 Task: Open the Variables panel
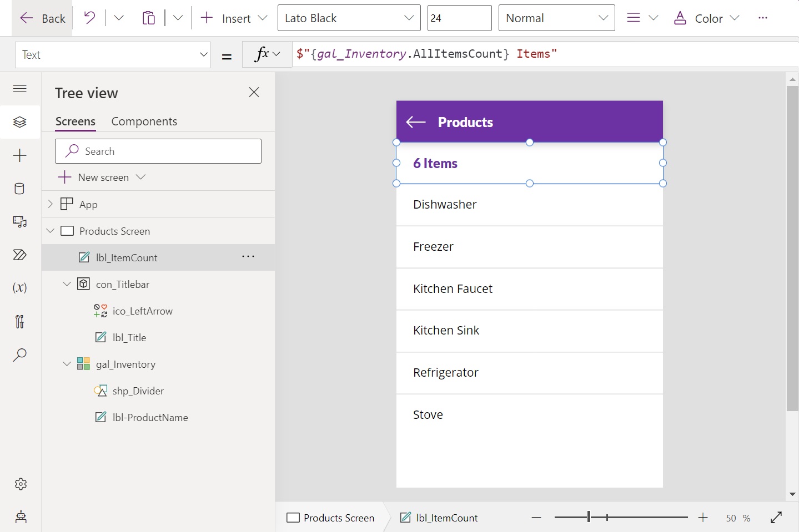coord(20,287)
